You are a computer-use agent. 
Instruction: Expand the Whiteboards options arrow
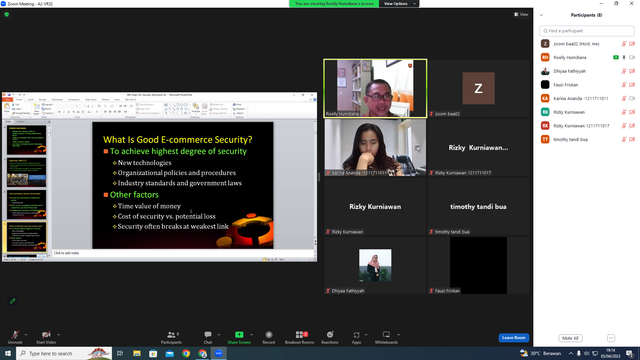pyautogui.click(x=398, y=335)
